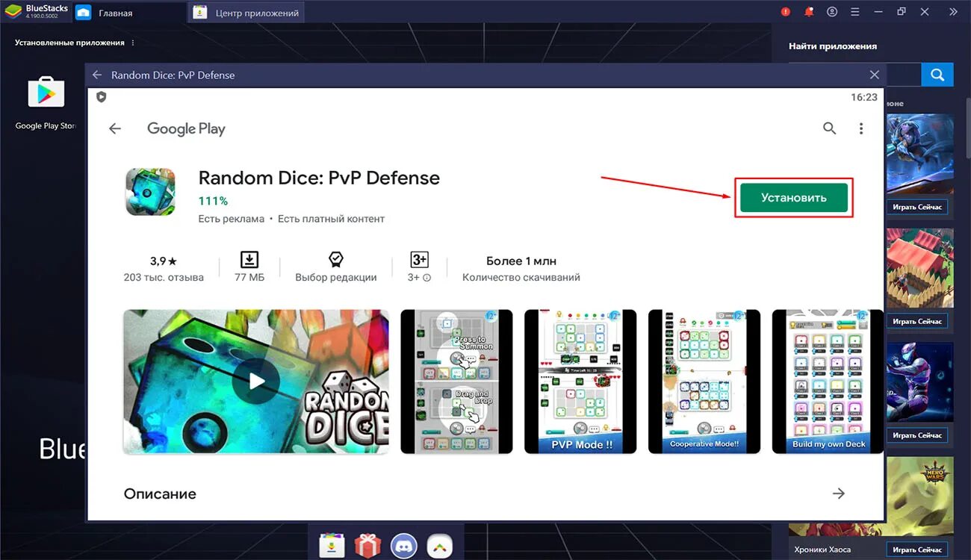971x560 pixels.
Task: Click Хроники Хаоса Играть Сейчас button
Action: [917, 550]
